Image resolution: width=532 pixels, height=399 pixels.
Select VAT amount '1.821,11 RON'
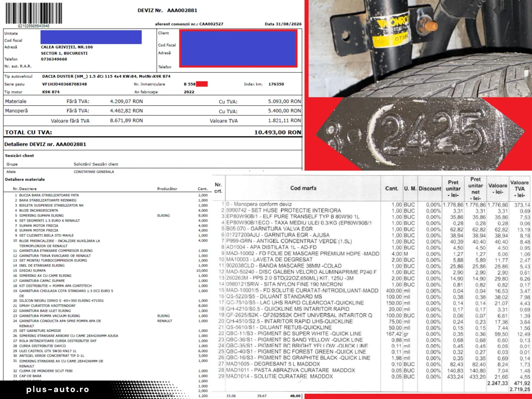point(284,120)
